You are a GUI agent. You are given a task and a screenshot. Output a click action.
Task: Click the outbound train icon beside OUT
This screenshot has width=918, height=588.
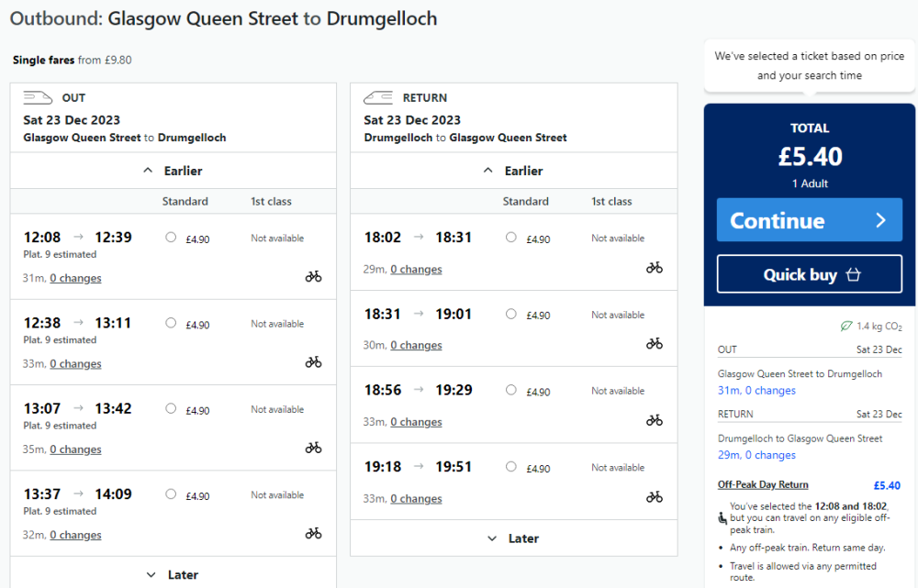38,98
